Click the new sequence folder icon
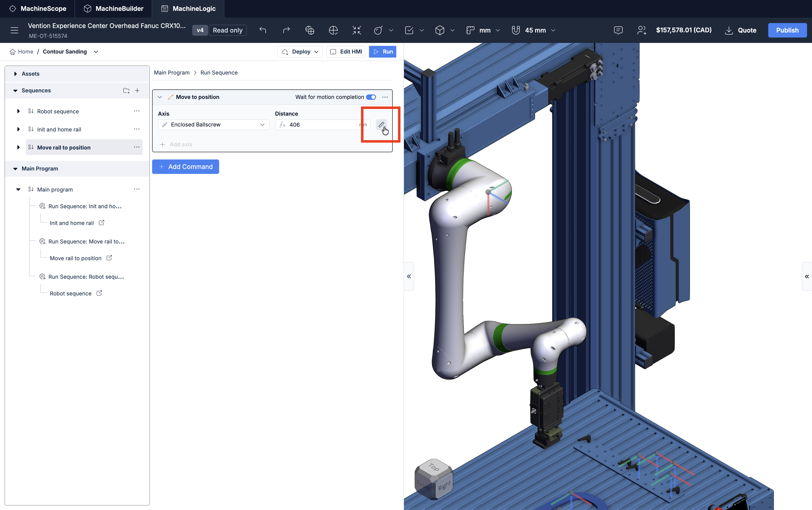The width and height of the screenshot is (812, 510). coord(126,90)
